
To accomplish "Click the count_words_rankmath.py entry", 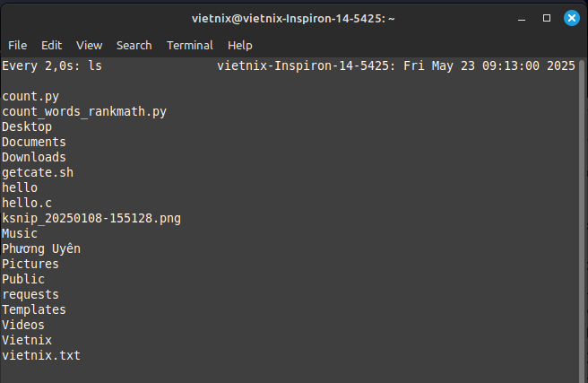I will [84, 112].
